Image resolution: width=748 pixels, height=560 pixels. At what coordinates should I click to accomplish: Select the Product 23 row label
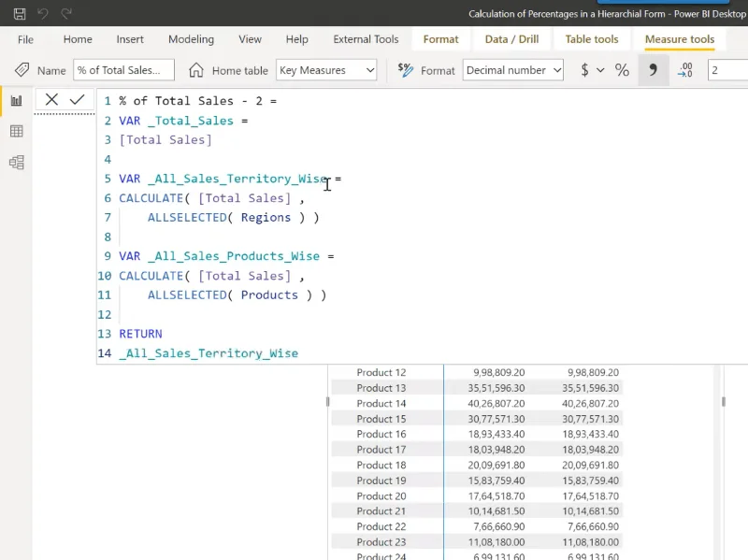(381, 542)
